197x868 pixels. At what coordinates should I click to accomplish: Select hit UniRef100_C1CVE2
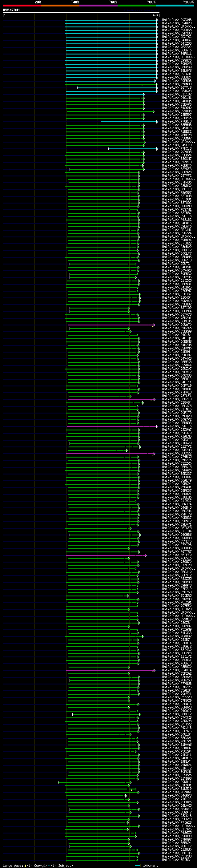[x=177, y=372]
